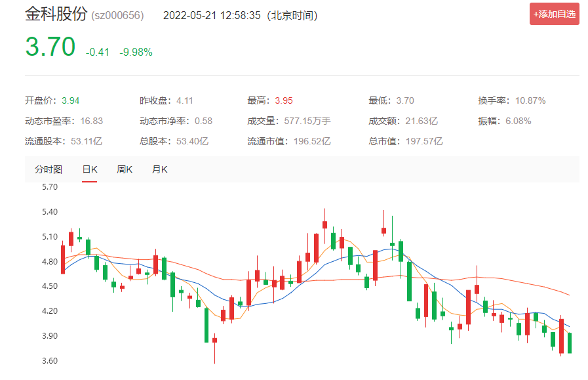Viewport: 588px width, 380px height.
Task: Click the 动态市盈率 16.83 value
Action: tap(90, 121)
